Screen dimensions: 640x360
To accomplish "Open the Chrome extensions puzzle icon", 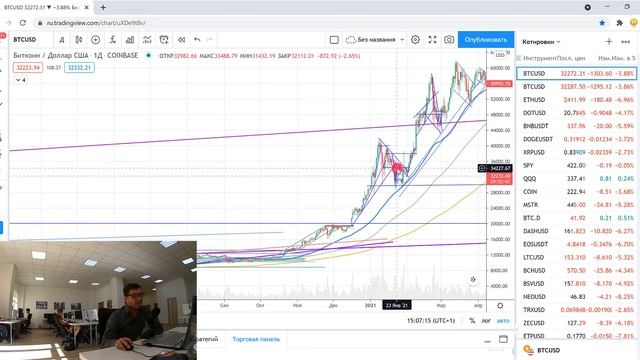I will coord(619,23).
